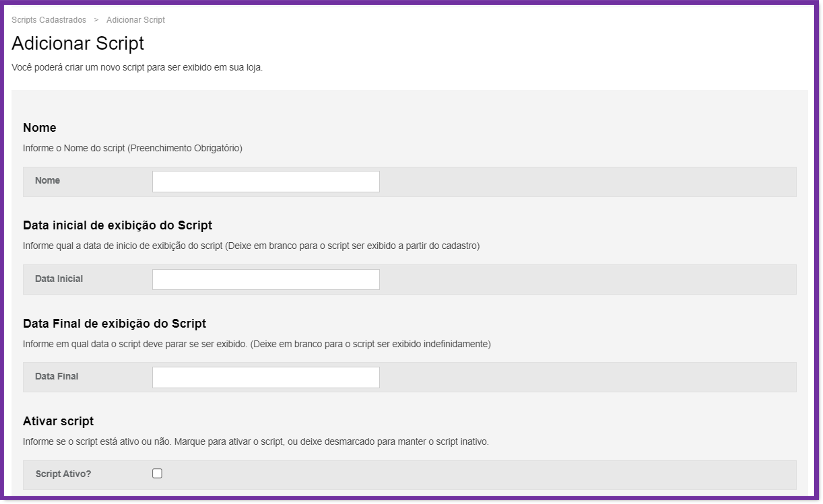Click the 'Data Final de exibição do Script' heading
Screen dimensions: 823x504
click(x=115, y=324)
